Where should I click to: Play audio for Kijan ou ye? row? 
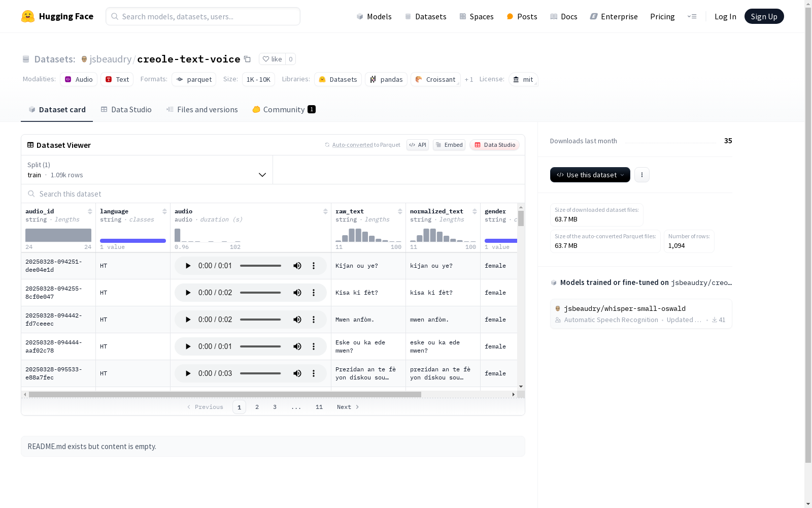point(188,266)
